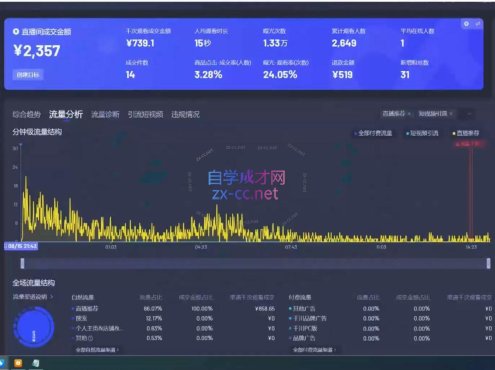The image size is (495, 370).
Task: Select the 流量分析 tab
Action: point(66,114)
